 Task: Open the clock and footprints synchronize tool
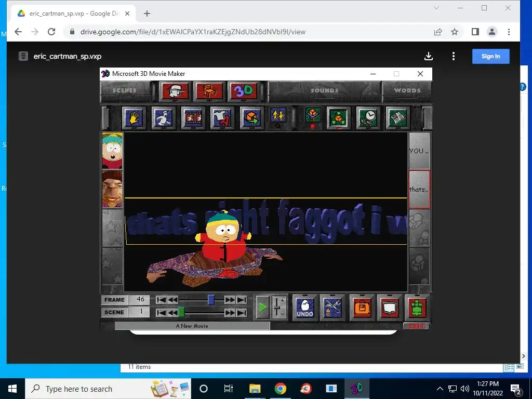(x=368, y=118)
